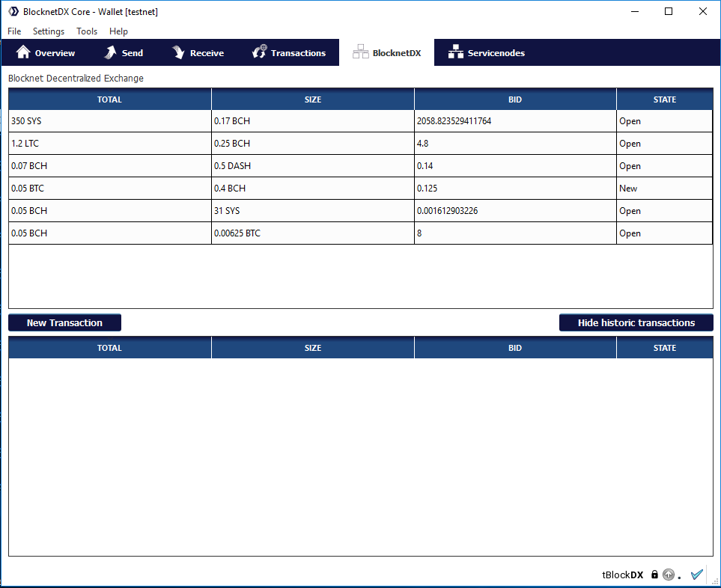
Task: Click the BlocknetDX app logo in title bar
Action: coord(13,11)
